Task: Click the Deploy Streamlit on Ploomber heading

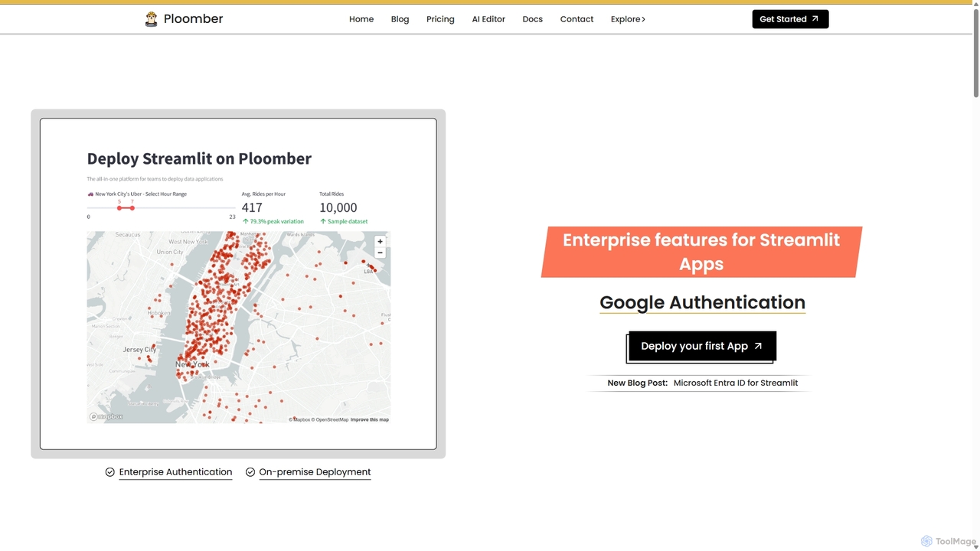Action: point(199,158)
